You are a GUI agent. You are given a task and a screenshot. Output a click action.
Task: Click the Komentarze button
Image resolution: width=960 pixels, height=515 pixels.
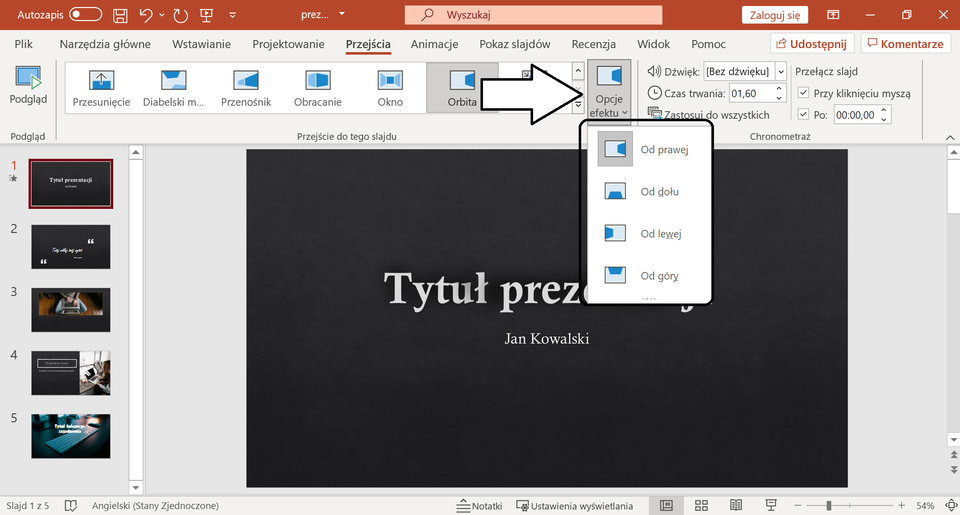click(906, 43)
